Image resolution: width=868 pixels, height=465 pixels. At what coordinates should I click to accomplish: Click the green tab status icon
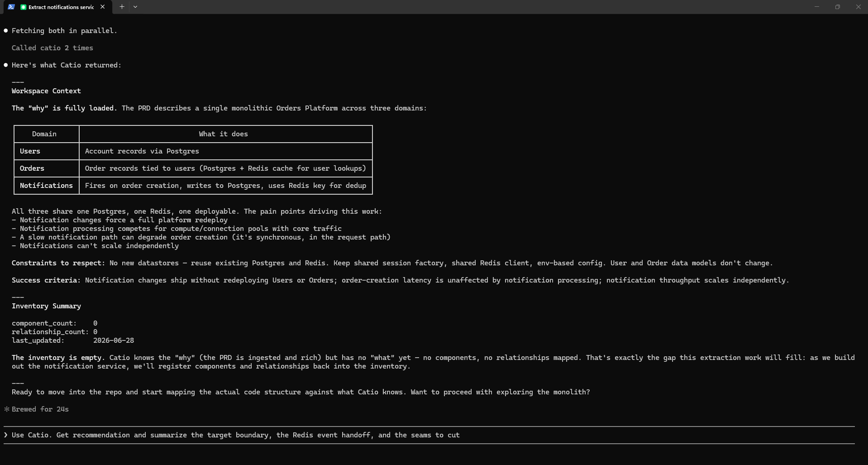[23, 7]
